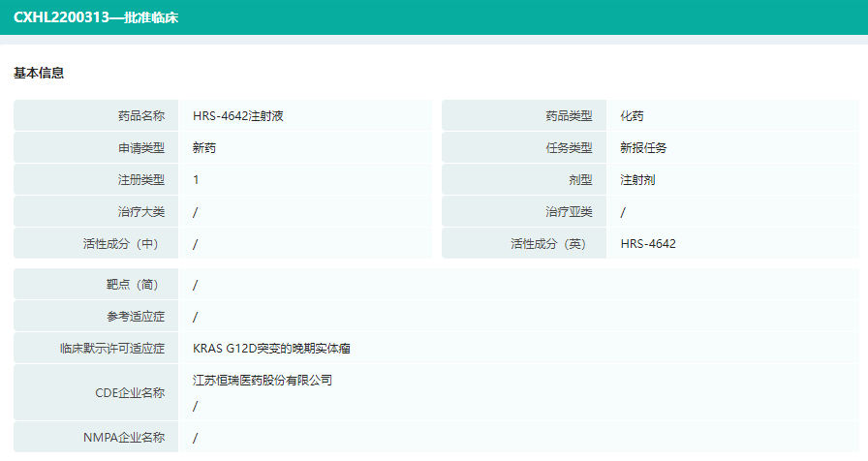Click the 药品名称 label
The width and height of the screenshot is (868, 461).
[x=141, y=115]
